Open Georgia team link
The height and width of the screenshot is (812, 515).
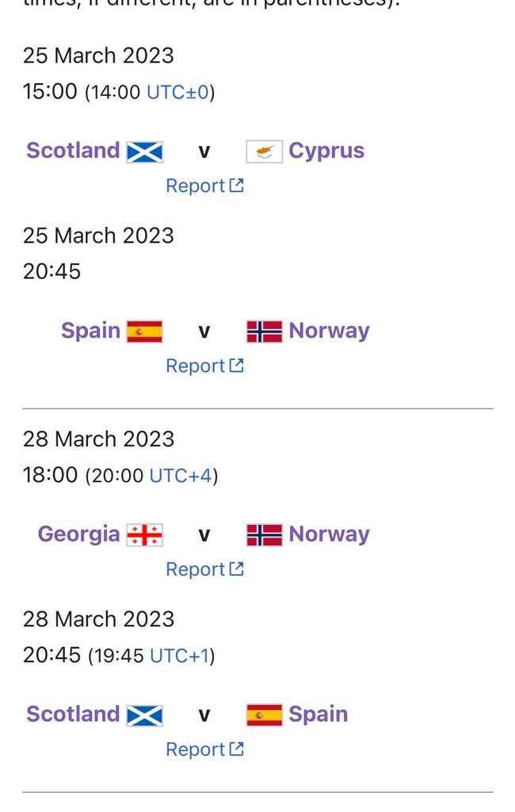tap(78, 534)
